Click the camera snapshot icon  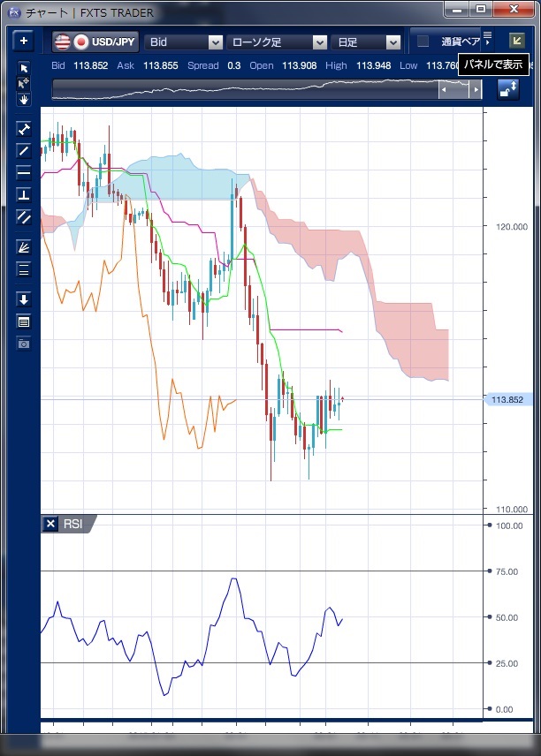[24, 343]
